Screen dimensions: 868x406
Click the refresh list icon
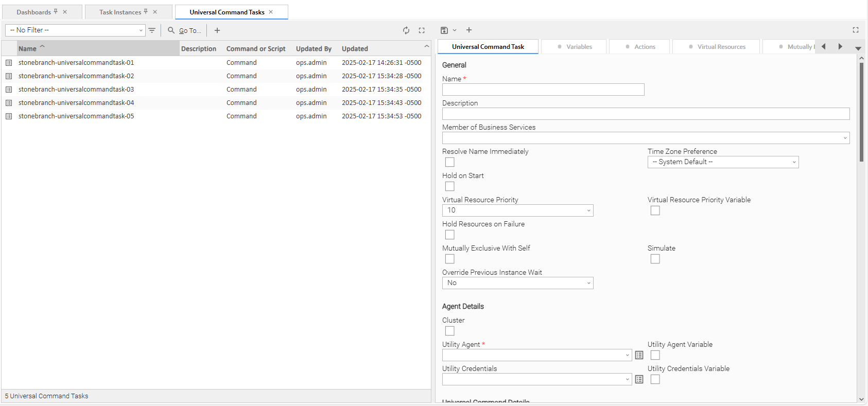pyautogui.click(x=406, y=30)
